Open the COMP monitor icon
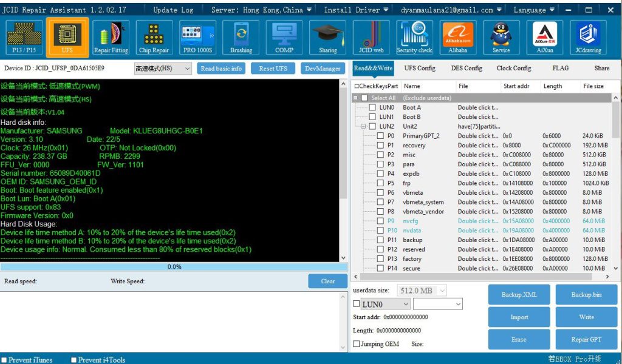This screenshot has height=364, width=622. point(284,37)
